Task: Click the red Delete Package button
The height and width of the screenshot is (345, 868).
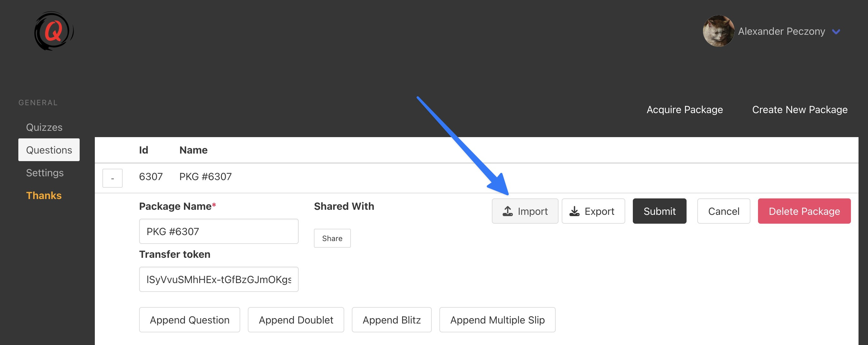Action: pyautogui.click(x=804, y=211)
